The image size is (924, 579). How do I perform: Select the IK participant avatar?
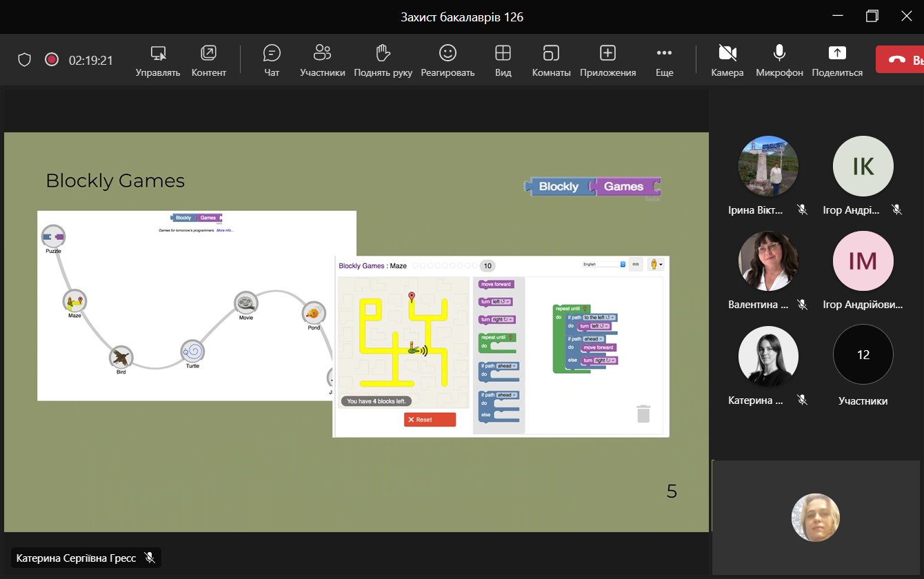point(863,166)
